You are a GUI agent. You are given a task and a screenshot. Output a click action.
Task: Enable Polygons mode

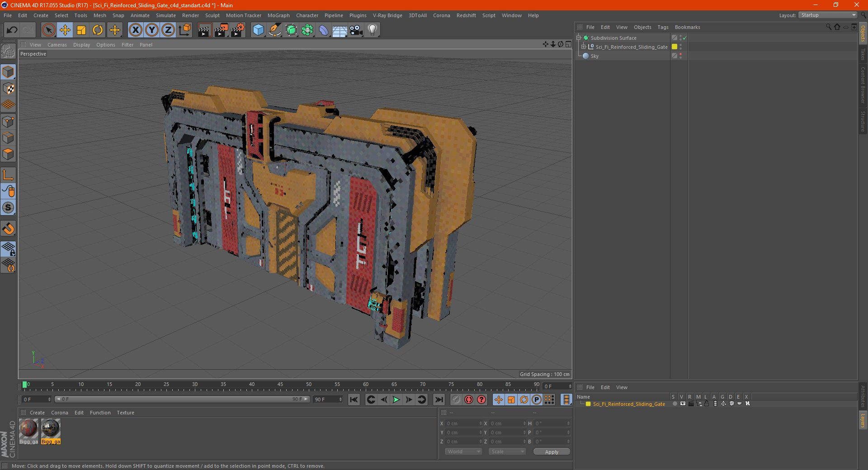pyautogui.click(x=8, y=154)
